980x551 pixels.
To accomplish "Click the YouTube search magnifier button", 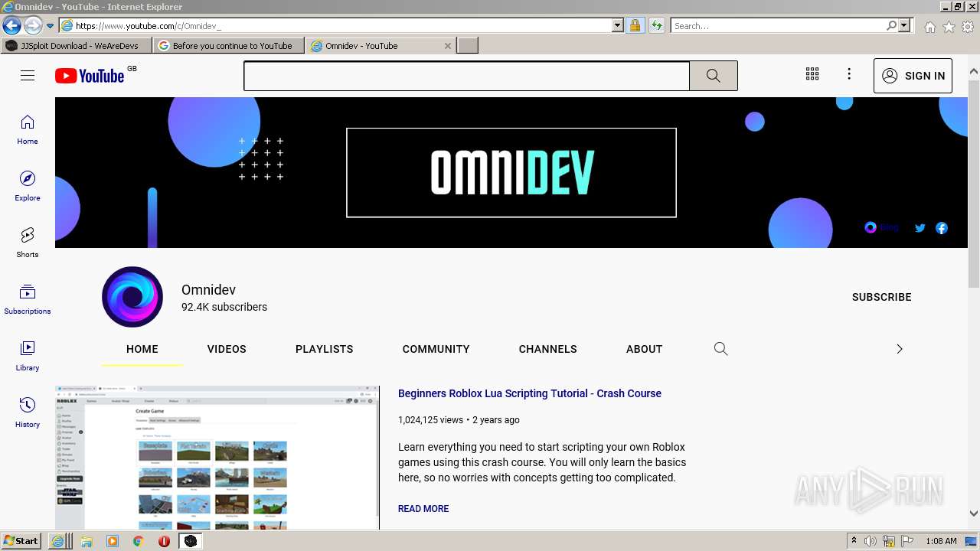I will pos(713,76).
